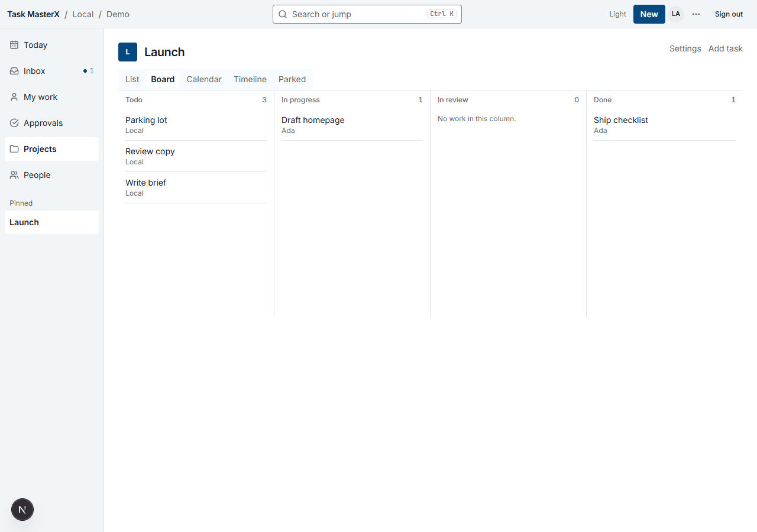Open the Approvals page
The height and width of the screenshot is (532, 757).
[52, 123]
